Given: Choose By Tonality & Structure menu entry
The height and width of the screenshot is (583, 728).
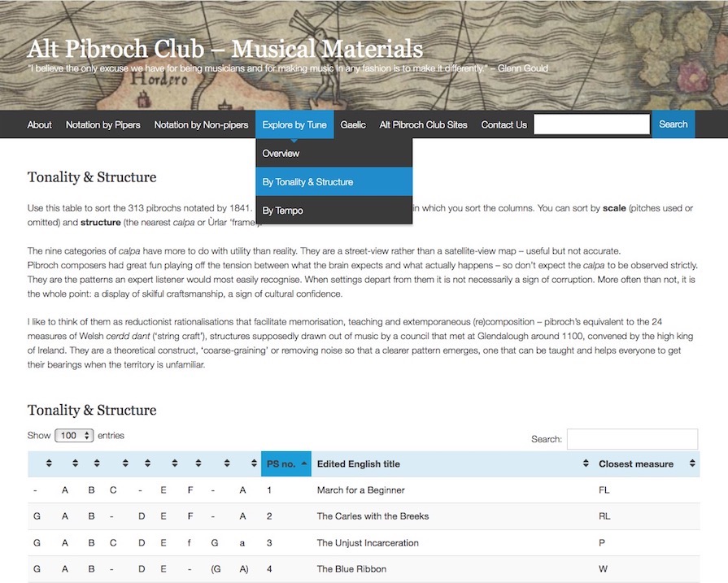Looking at the screenshot, I should coord(307,182).
